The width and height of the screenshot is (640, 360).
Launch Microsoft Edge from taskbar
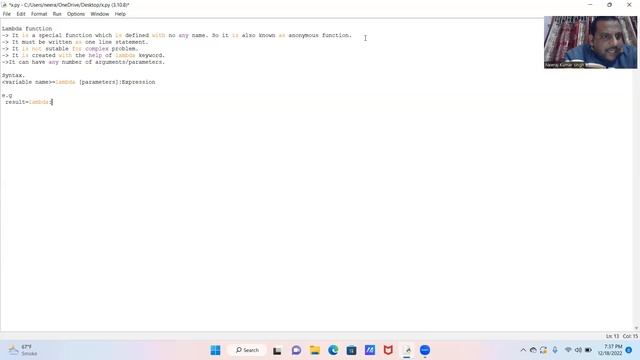(333, 350)
